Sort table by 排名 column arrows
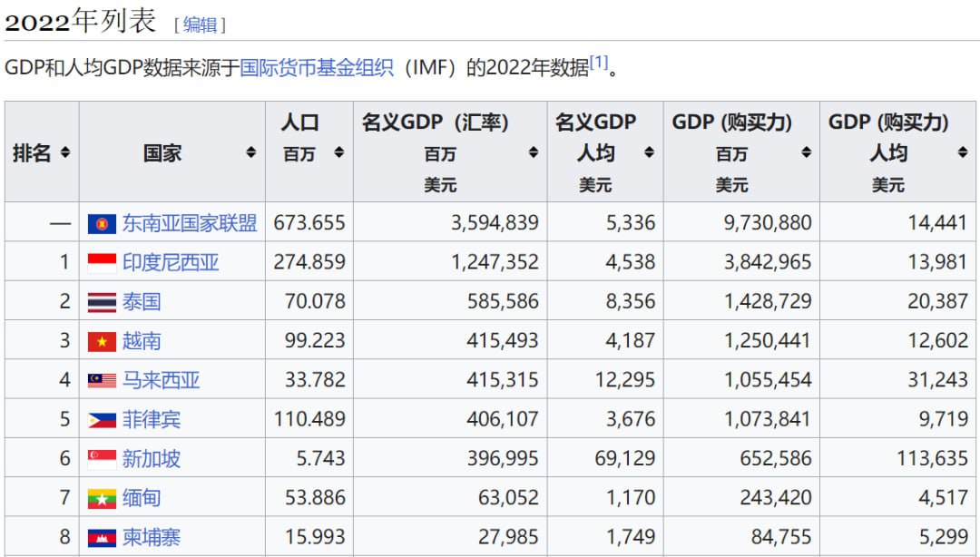 (65, 153)
